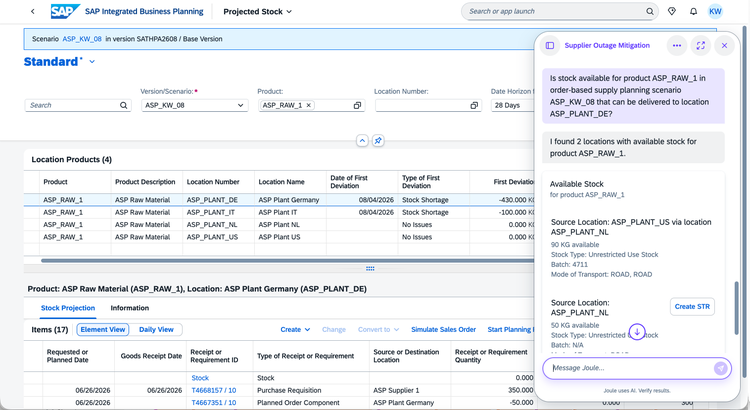The width and height of the screenshot is (750, 410).
Task: Click the Message Joule input field
Action: click(x=629, y=368)
